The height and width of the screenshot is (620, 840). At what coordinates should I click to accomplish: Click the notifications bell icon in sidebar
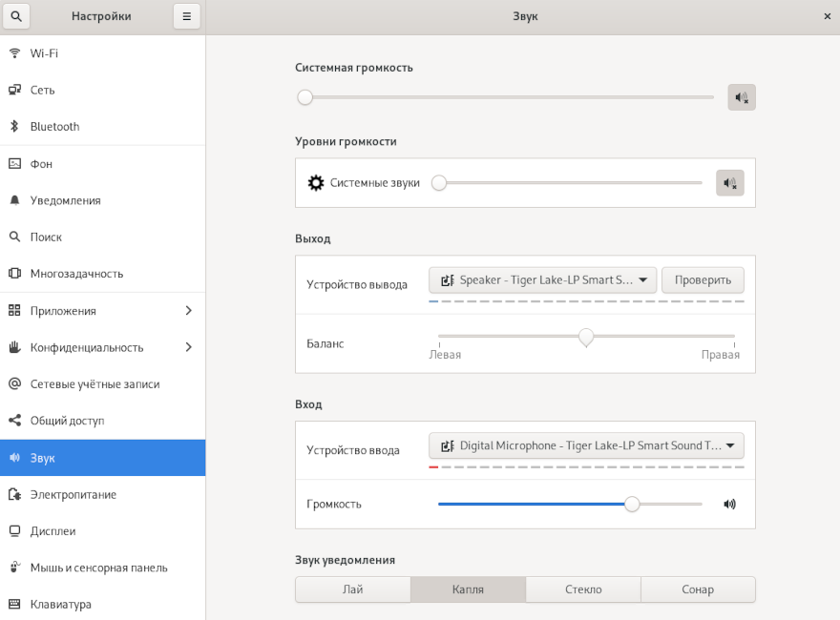pyautogui.click(x=14, y=200)
